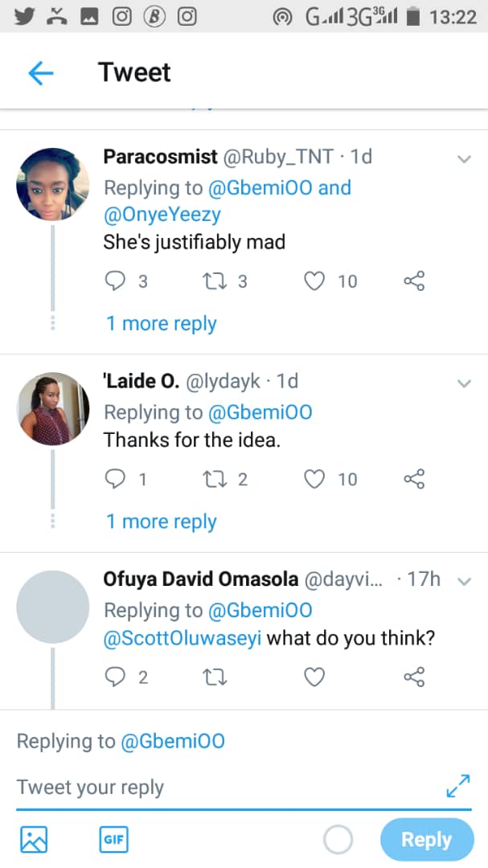Viewport: 488px width, 868px height.
Task: Open reply bubble on Paracosmist's tweet
Action: pos(117,280)
